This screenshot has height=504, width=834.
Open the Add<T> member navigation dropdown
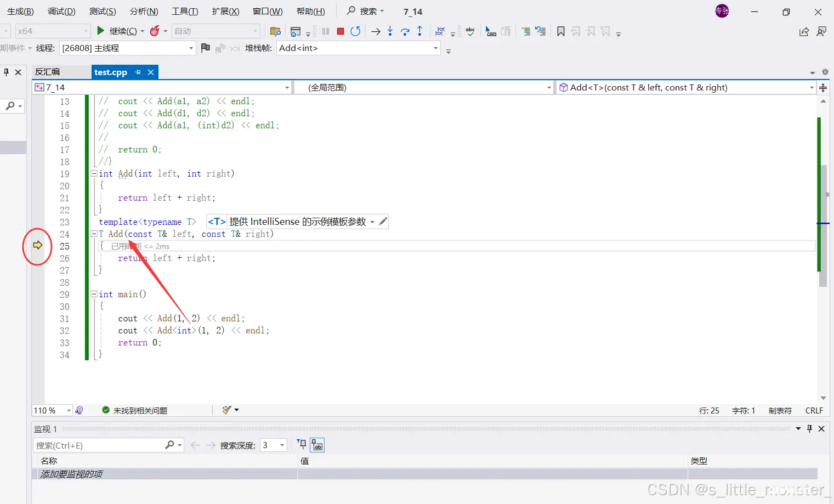pyautogui.click(x=812, y=88)
